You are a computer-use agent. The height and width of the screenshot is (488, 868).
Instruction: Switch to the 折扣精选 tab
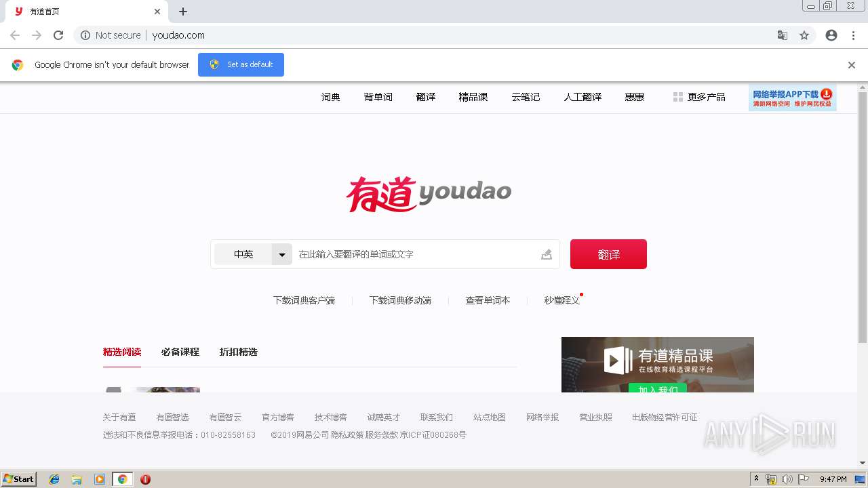click(x=239, y=352)
